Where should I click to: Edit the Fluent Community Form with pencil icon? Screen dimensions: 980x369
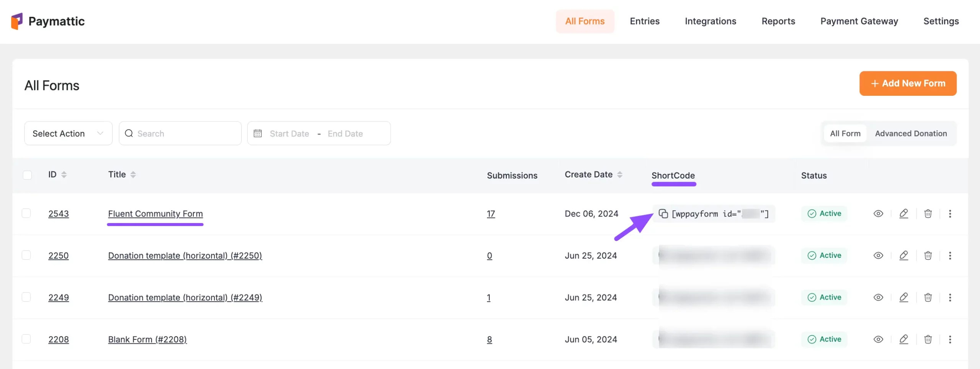click(904, 214)
